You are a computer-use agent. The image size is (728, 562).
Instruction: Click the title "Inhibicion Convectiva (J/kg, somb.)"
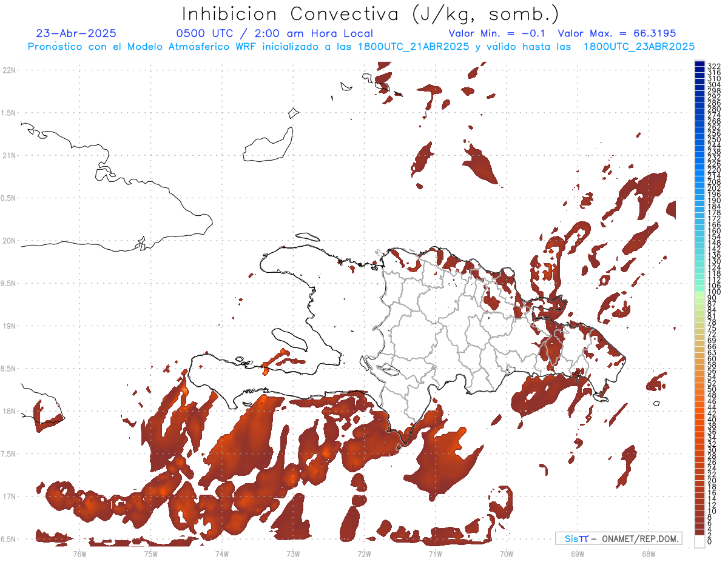click(371, 14)
